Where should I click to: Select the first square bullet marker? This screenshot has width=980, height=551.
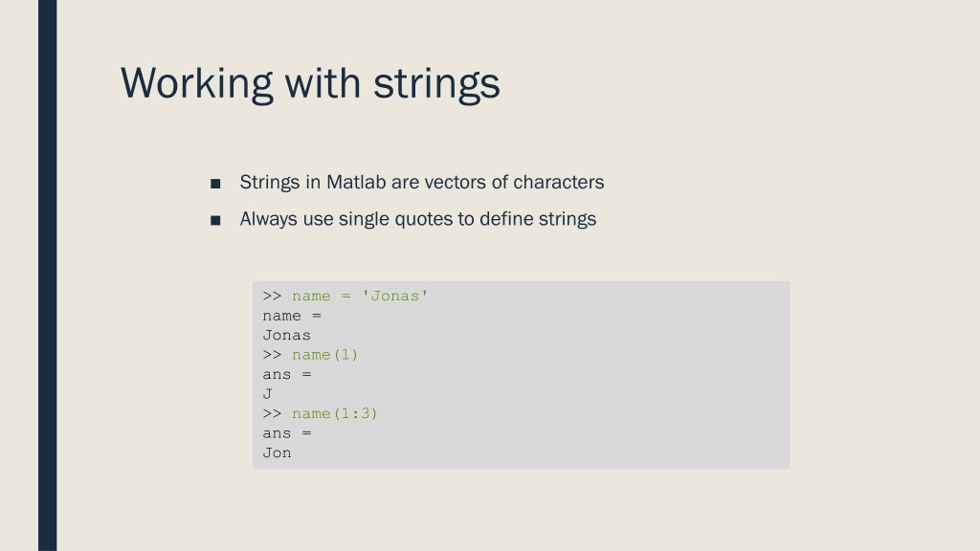pyautogui.click(x=215, y=184)
